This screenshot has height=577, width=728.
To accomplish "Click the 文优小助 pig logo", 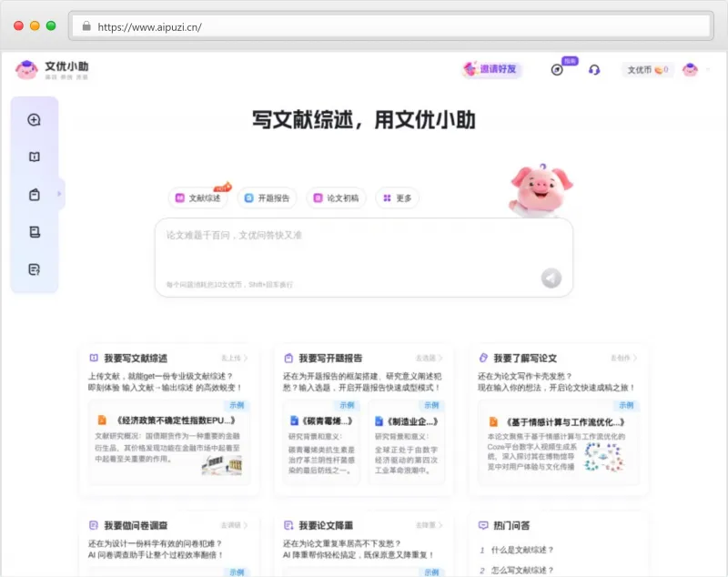I will 27,70.
